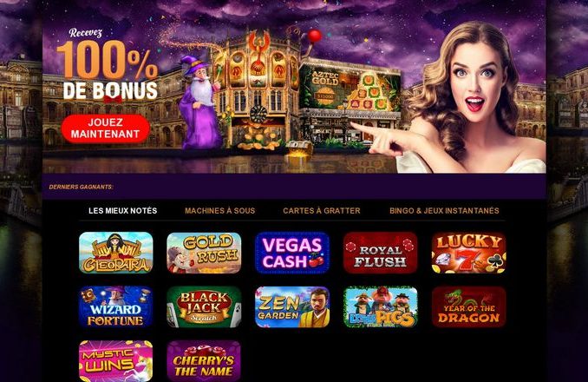588x382 pixels.
Task: Launch the Wizard Fortune game
Action: (x=116, y=307)
